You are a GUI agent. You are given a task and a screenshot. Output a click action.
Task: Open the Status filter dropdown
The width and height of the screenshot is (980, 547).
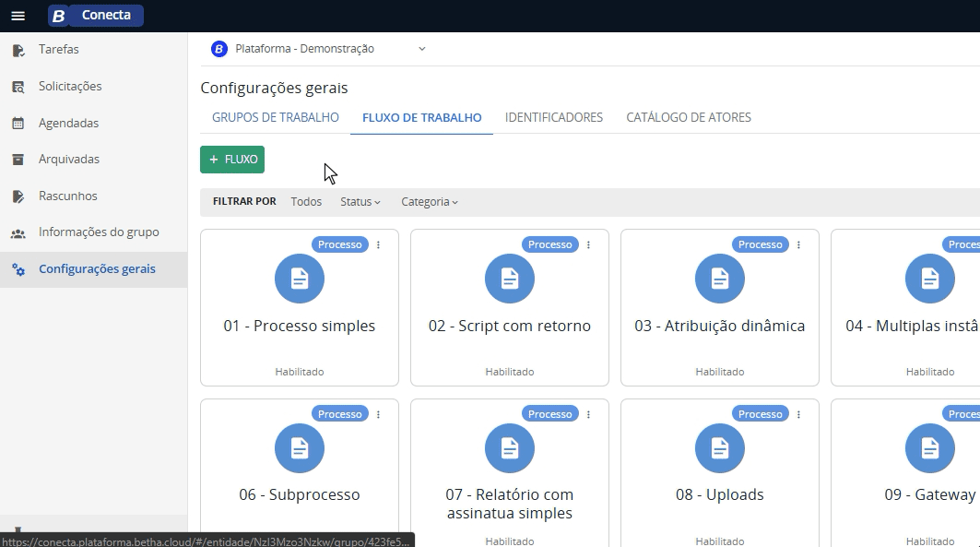[x=360, y=202]
